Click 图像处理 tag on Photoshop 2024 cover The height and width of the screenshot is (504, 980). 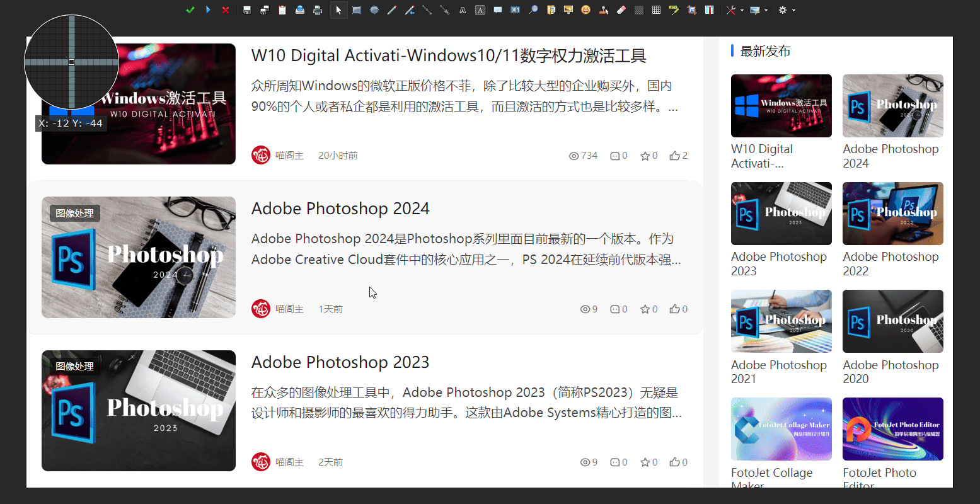click(75, 213)
